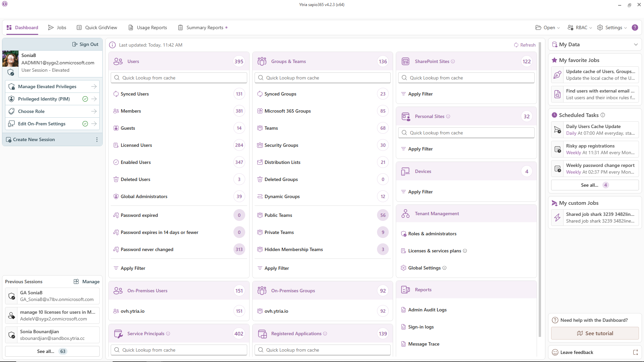Click the On-Premises Users icon

(118, 291)
